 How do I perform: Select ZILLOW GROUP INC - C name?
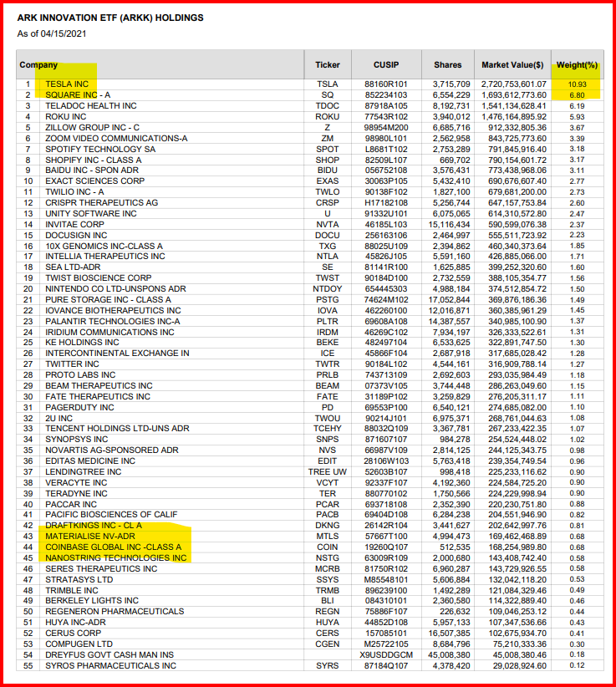pos(93,128)
